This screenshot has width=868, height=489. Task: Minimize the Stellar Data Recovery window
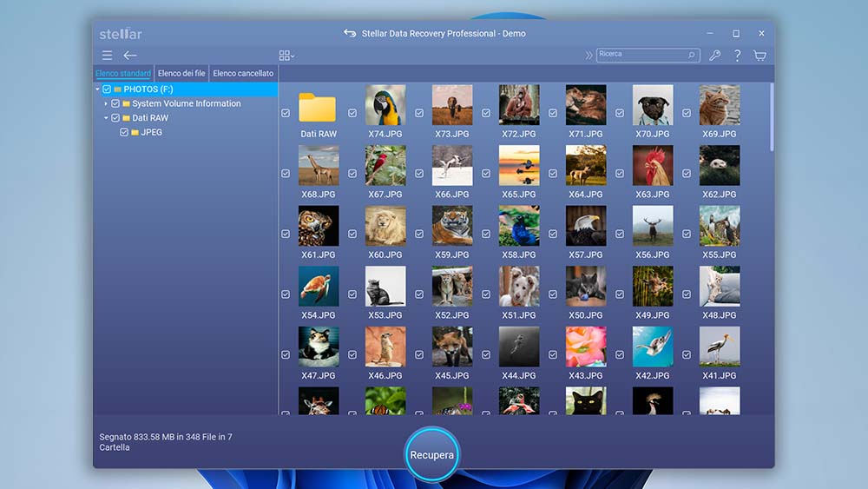(710, 33)
